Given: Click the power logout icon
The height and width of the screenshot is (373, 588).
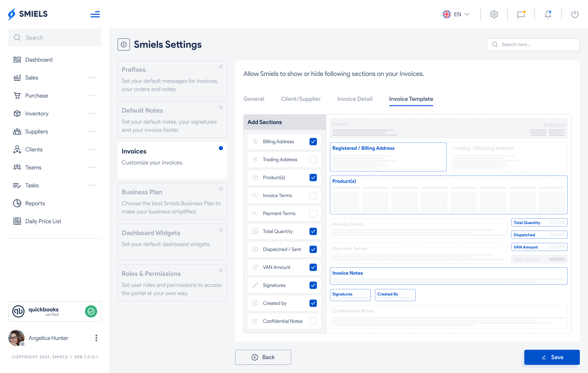Looking at the screenshot, I should [575, 14].
